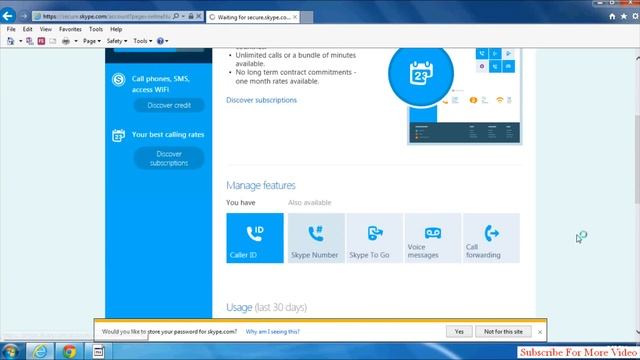The height and width of the screenshot is (360, 640).
Task: Click the Read mail icon in the command bar
Action: pyautogui.click(x=53, y=41)
